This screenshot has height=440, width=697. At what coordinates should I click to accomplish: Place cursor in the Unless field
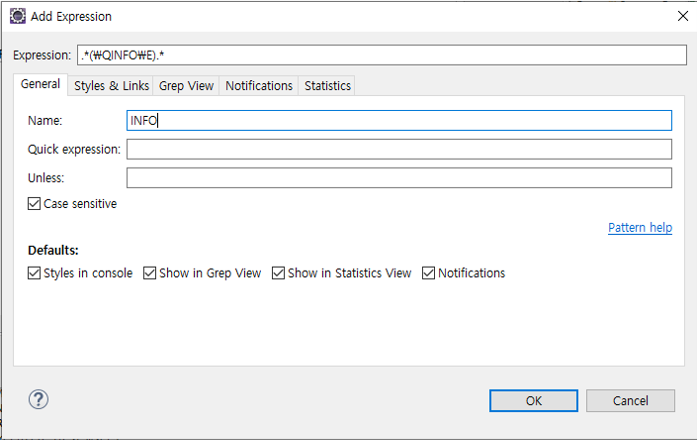(398, 178)
